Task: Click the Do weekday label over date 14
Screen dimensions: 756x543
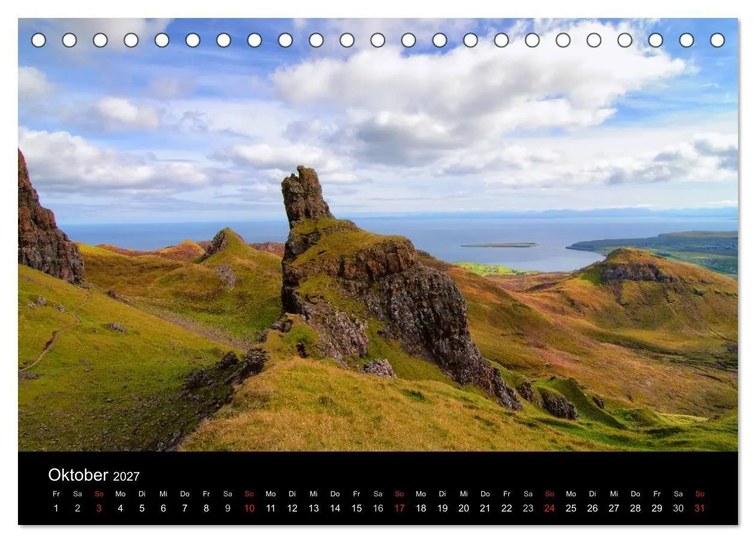Action: 335,494
